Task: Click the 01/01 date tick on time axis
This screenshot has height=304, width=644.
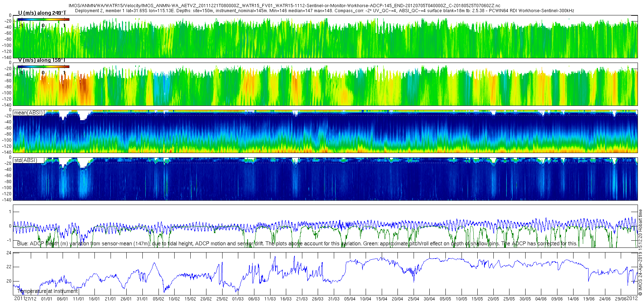Action: [x=46, y=299]
